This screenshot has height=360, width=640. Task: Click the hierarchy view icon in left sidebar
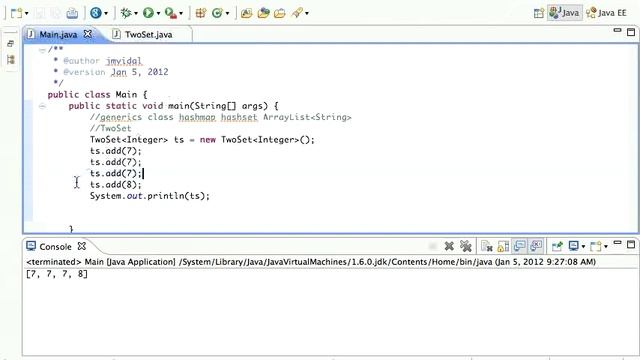[x=11, y=60]
